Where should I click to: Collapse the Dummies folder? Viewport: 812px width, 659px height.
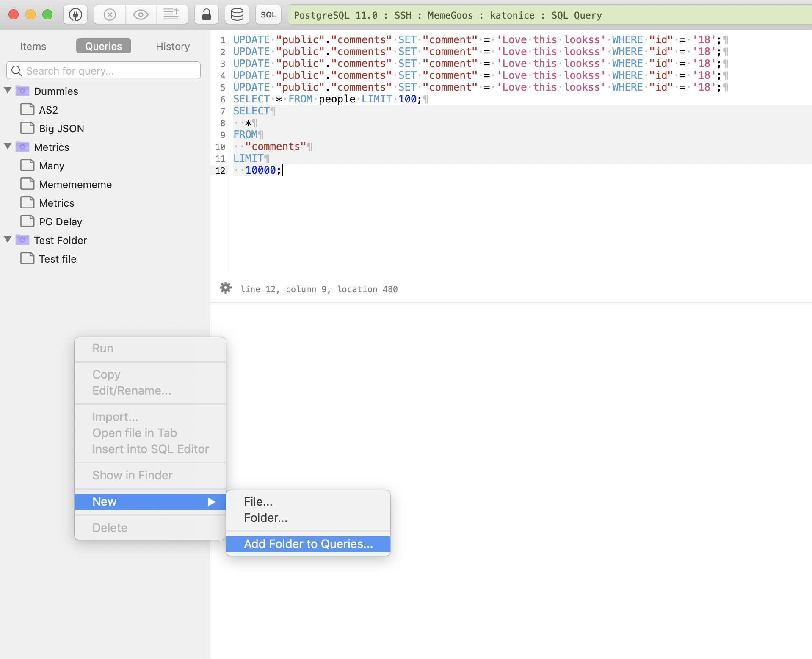(7, 90)
